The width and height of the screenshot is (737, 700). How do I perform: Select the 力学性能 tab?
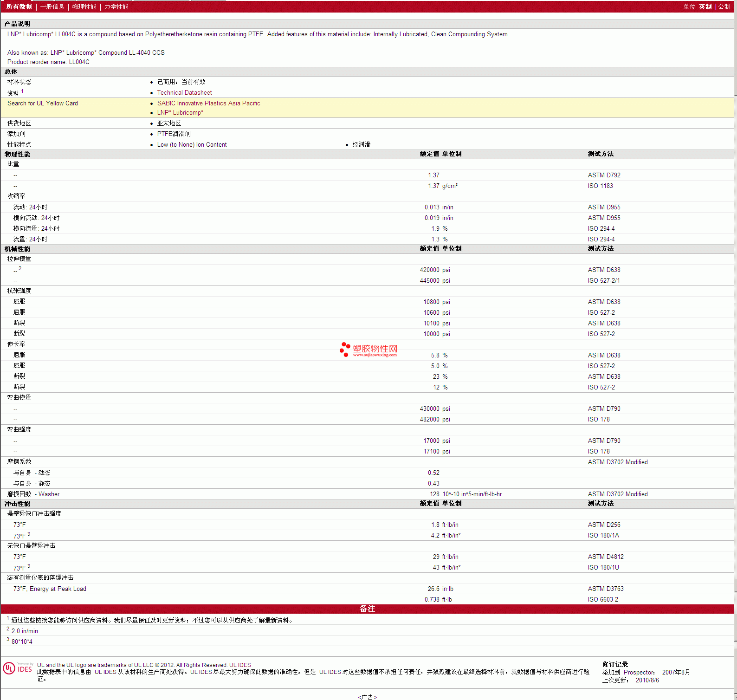[116, 6]
